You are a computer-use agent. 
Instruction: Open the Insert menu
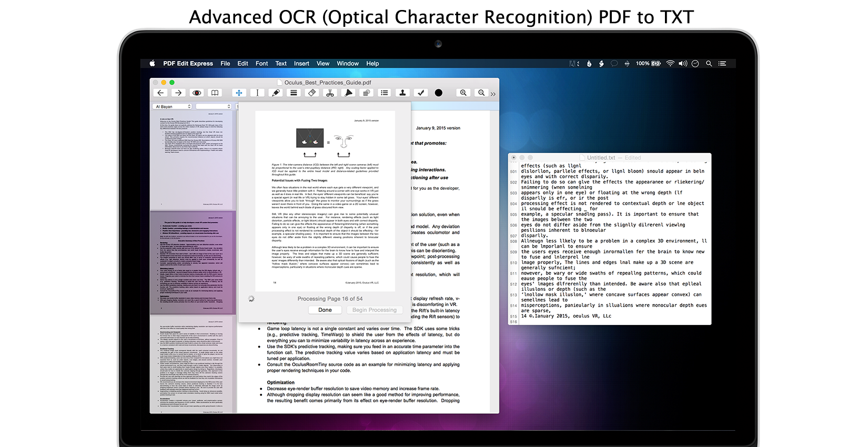(301, 64)
